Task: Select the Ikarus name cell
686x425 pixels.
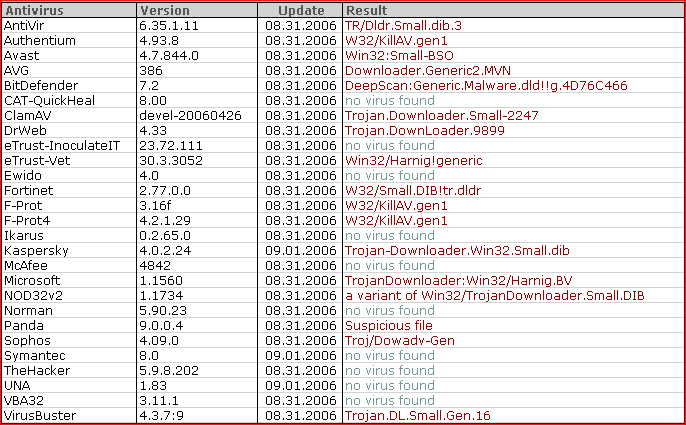Action: click(24, 235)
